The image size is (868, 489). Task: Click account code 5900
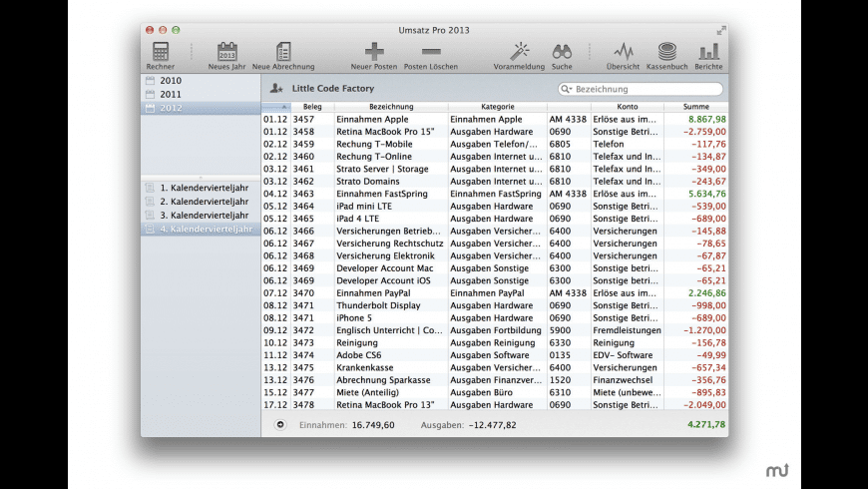pyautogui.click(x=560, y=330)
